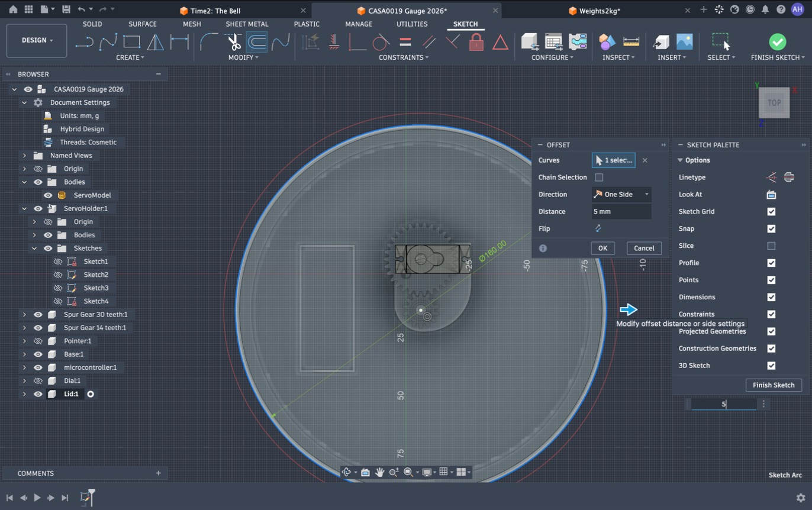The image size is (812, 510).
Task: Apply the Fix/Unfix lock constraint
Action: pyautogui.click(x=476, y=42)
